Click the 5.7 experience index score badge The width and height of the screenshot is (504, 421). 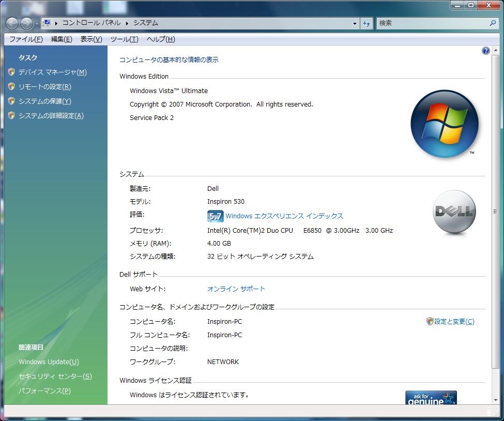(x=216, y=216)
